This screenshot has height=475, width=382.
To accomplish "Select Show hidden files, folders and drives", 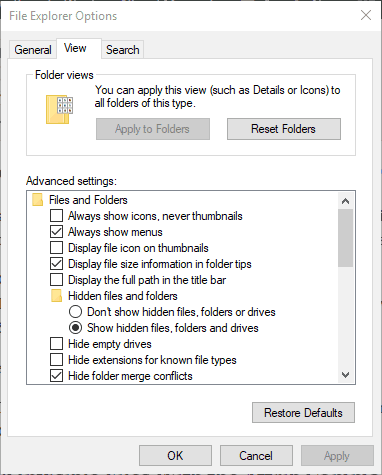I will pos(76,328).
